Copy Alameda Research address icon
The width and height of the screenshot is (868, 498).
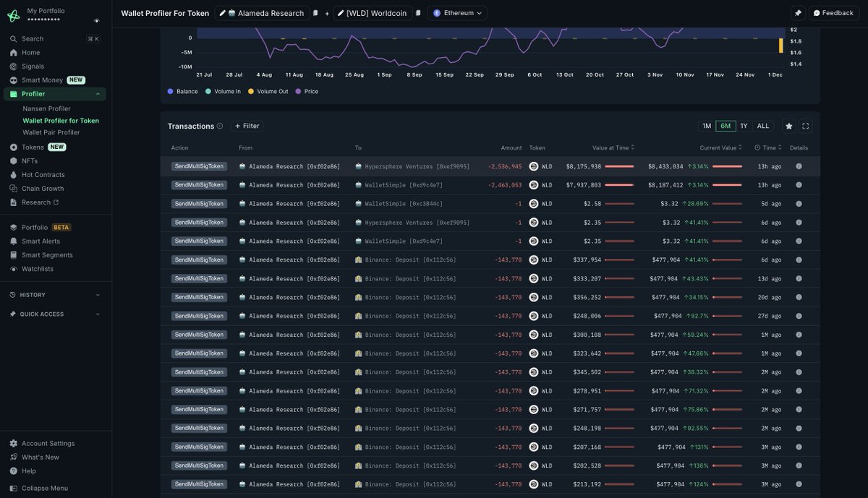(x=315, y=13)
